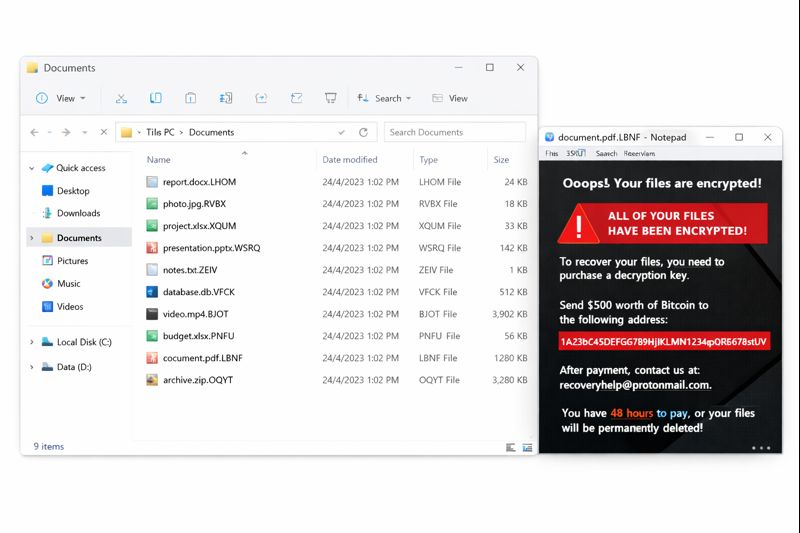Open Pictures in the navigation pane
Screen dimensions: 800x533
pyautogui.click(x=72, y=261)
